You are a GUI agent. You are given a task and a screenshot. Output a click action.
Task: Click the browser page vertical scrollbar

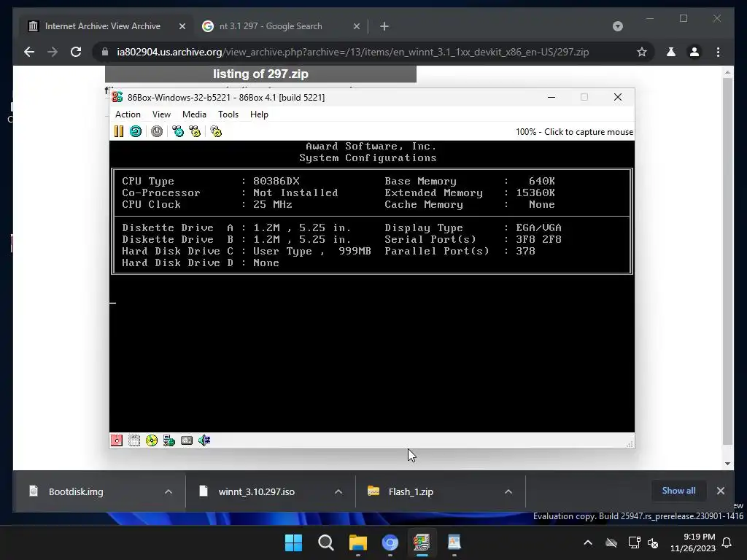[727, 261]
